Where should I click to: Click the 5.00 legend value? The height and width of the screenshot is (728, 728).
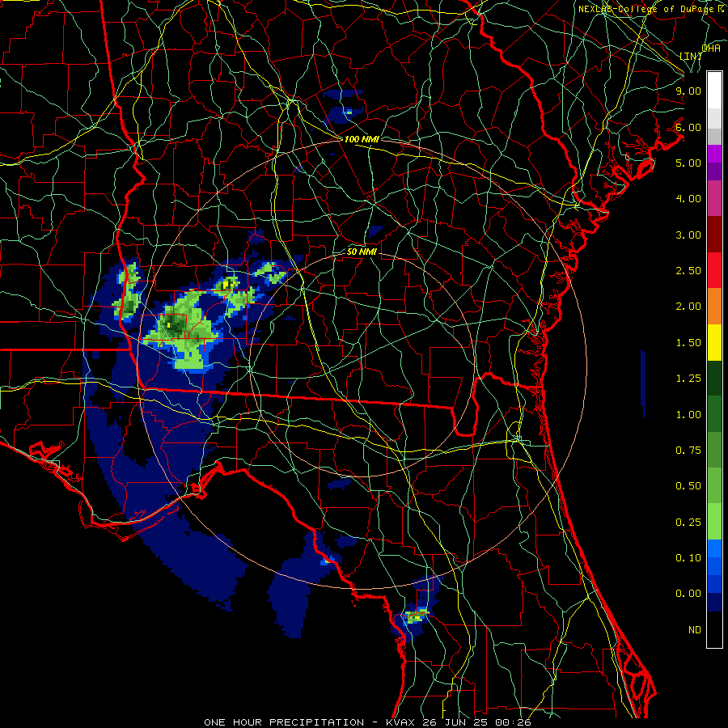pos(688,163)
